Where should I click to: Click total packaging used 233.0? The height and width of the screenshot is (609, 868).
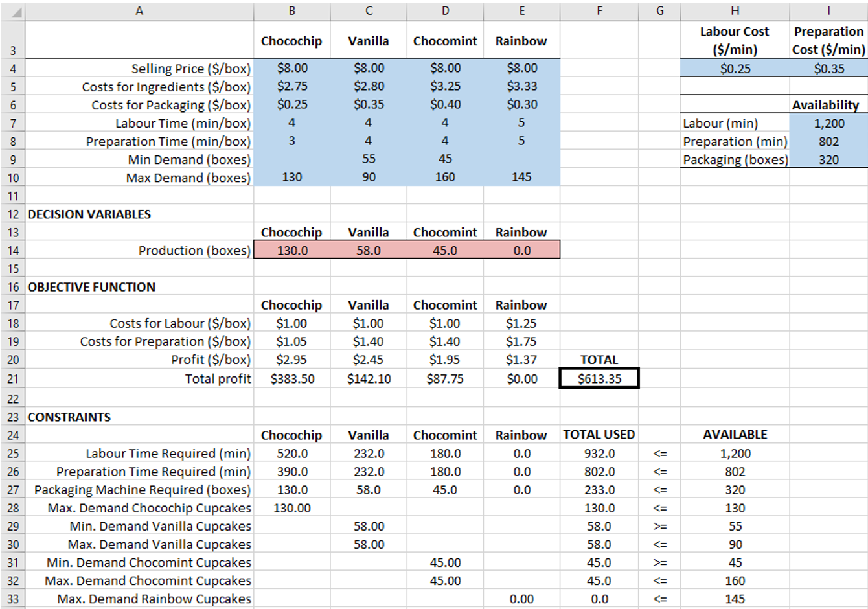(x=599, y=490)
